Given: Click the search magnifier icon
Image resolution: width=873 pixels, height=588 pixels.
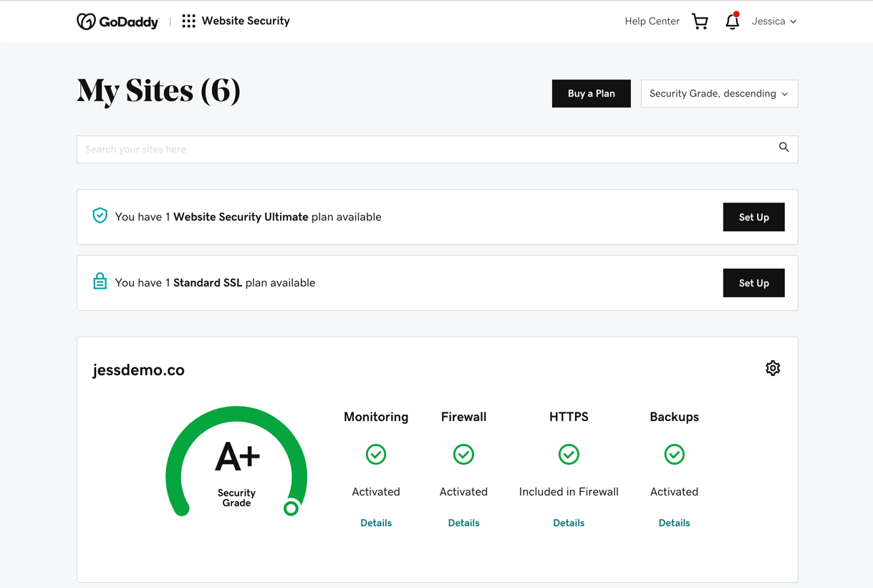Looking at the screenshot, I should coord(783,147).
